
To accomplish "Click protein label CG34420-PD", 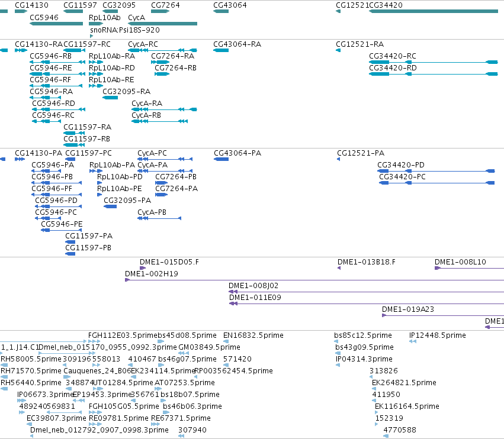I will click(x=401, y=164).
